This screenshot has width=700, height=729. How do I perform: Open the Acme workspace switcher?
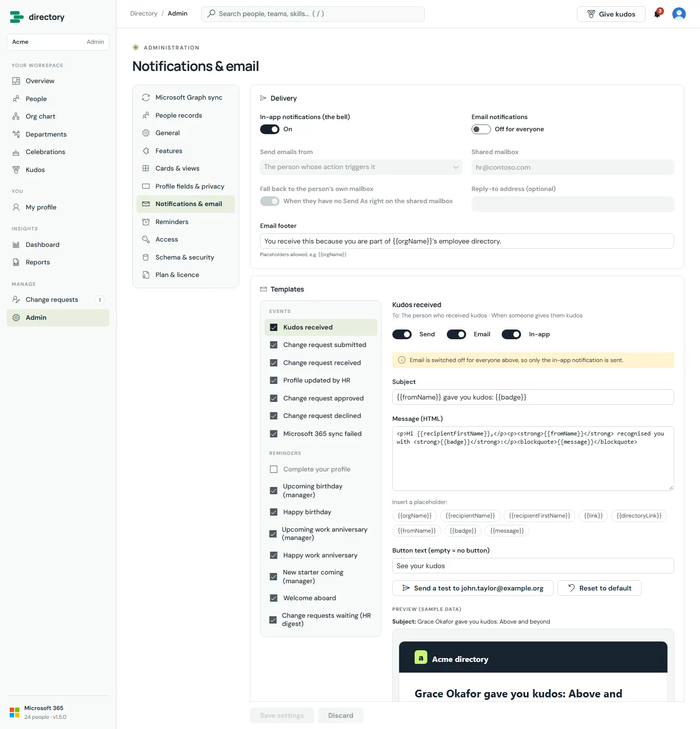pyautogui.click(x=58, y=42)
